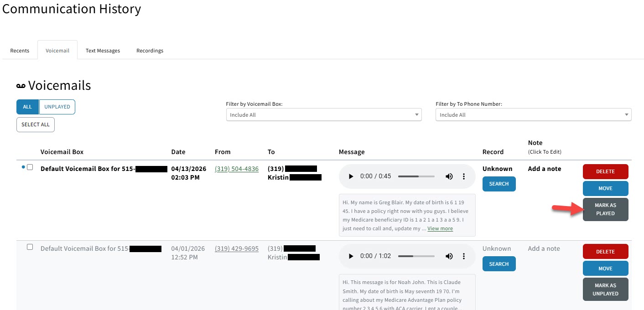Screen dimensions: 644x310
Task: Delete the 04/01/2026 voicemail
Action: [x=605, y=252]
